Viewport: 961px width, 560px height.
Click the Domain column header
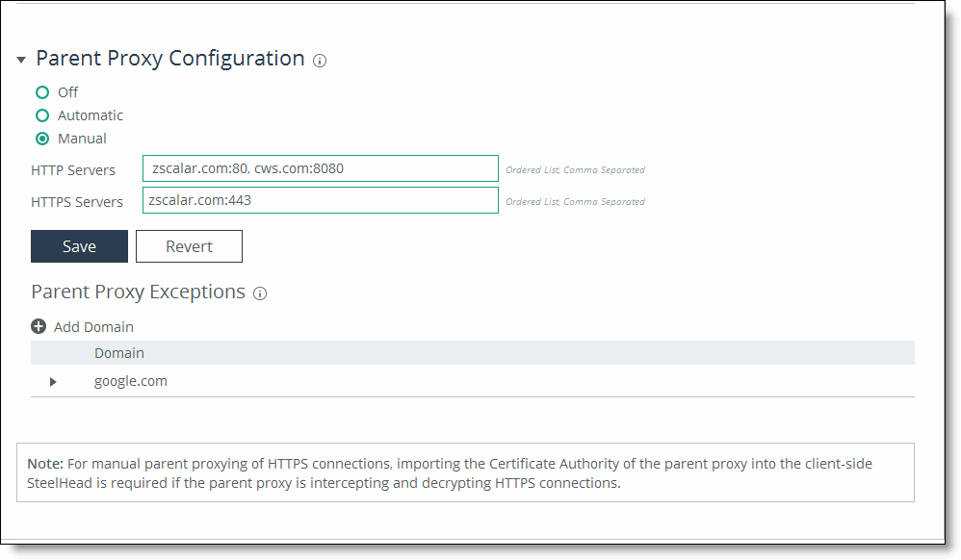pos(119,353)
